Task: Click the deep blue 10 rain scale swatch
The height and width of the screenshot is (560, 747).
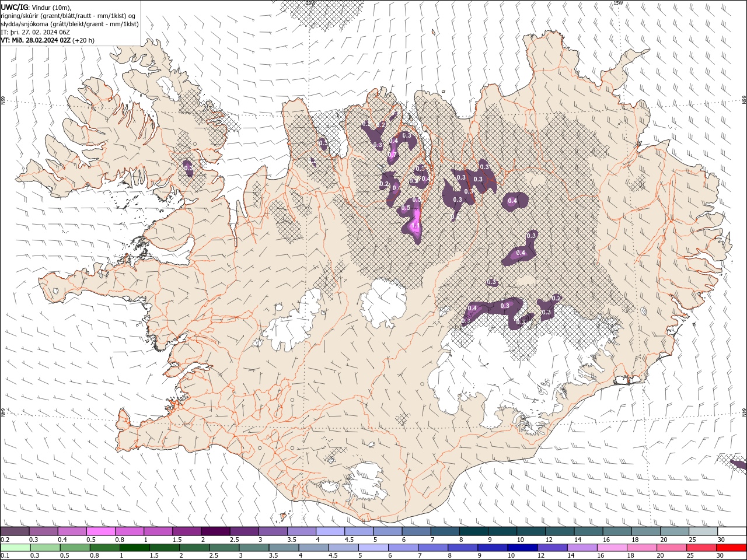Action: tap(522, 548)
